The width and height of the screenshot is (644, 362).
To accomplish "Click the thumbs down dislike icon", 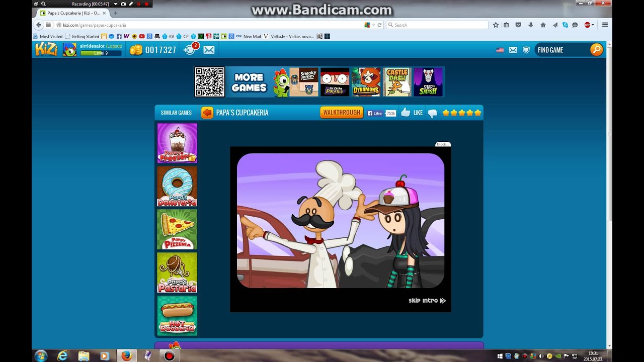I will [433, 114].
